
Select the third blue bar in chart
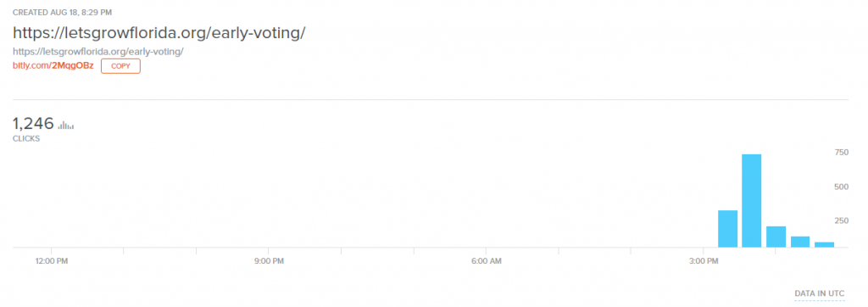click(776, 237)
